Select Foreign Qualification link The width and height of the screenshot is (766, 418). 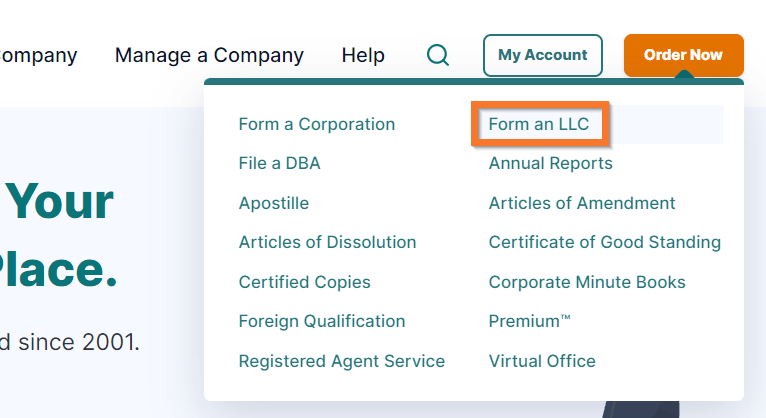322,321
